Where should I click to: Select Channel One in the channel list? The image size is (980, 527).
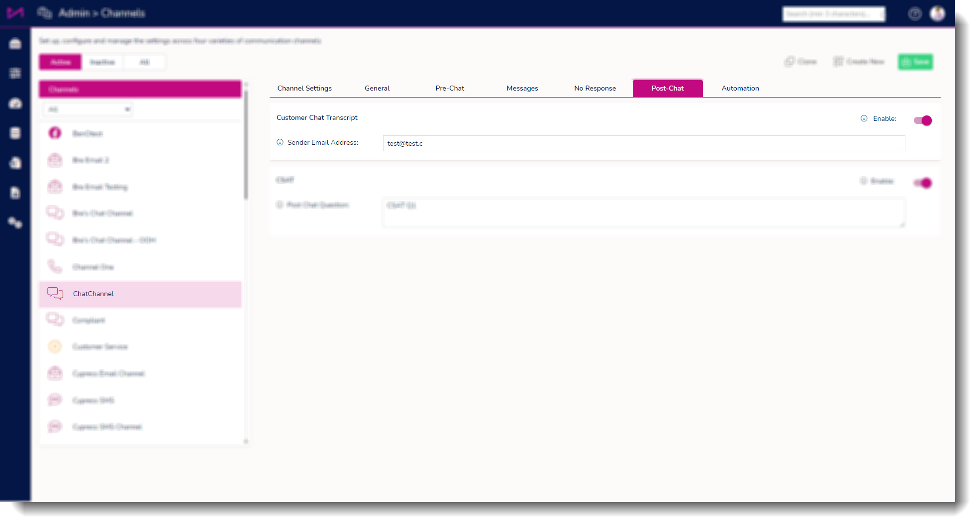pyautogui.click(x=140, y=267)
